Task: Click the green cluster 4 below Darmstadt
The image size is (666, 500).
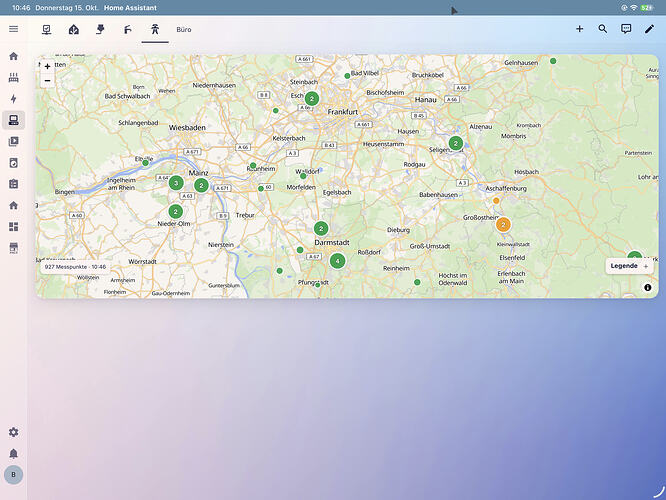Action: click(x=338, y=261)
